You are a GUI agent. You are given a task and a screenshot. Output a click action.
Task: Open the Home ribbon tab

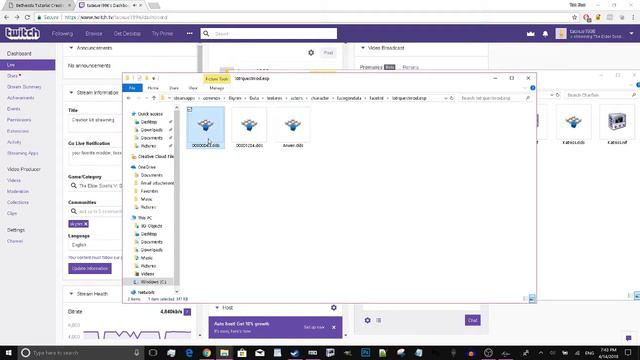153,88
